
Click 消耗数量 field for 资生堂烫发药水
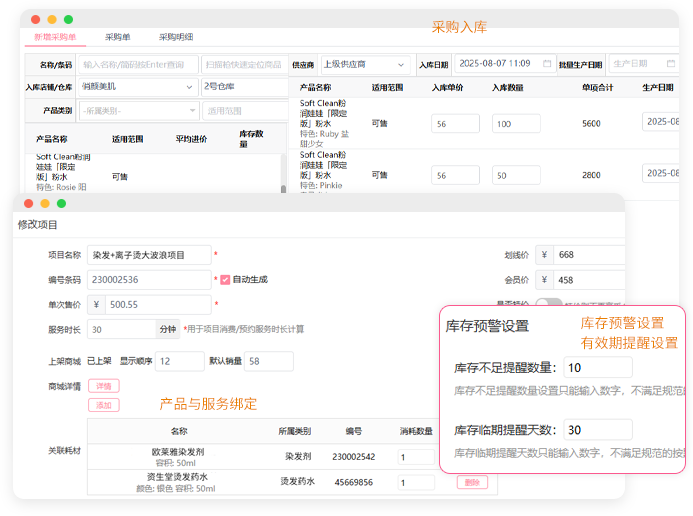pyautogui.click(x=416, y=482)
